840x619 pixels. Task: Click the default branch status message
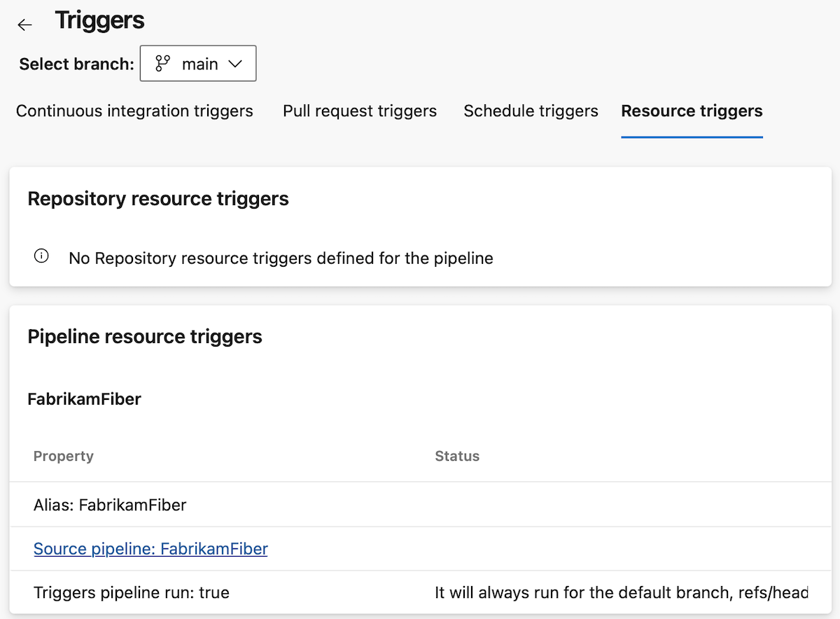[x=621, y=593]
